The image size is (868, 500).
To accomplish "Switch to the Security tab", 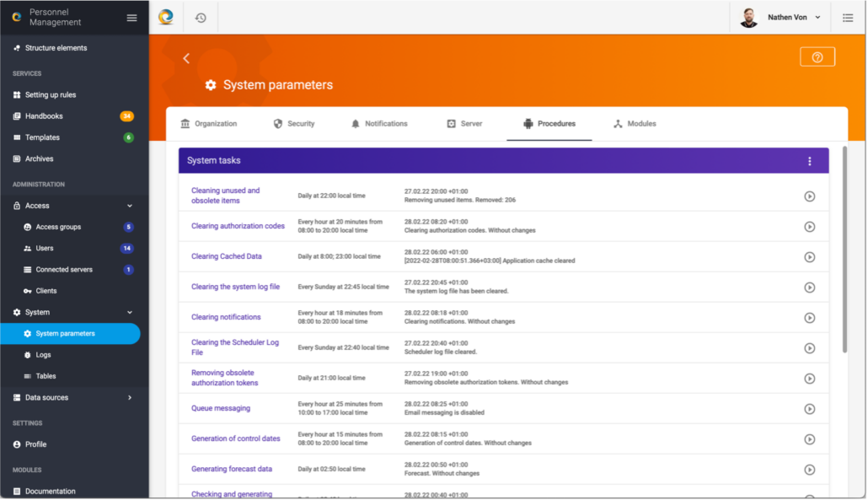I will 293,124.
